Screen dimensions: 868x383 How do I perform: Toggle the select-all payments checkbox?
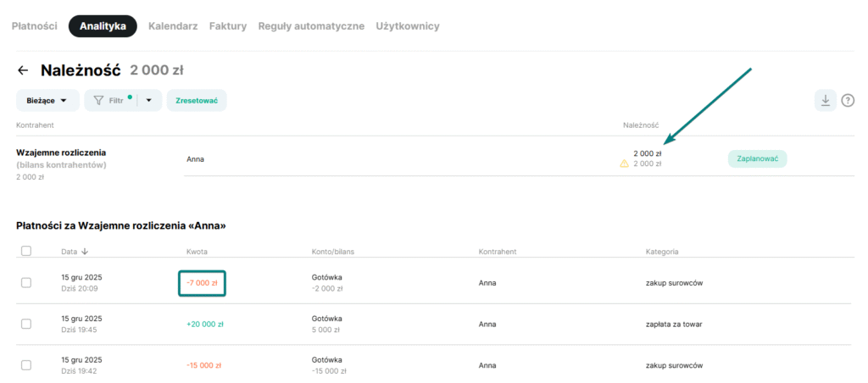25,251
